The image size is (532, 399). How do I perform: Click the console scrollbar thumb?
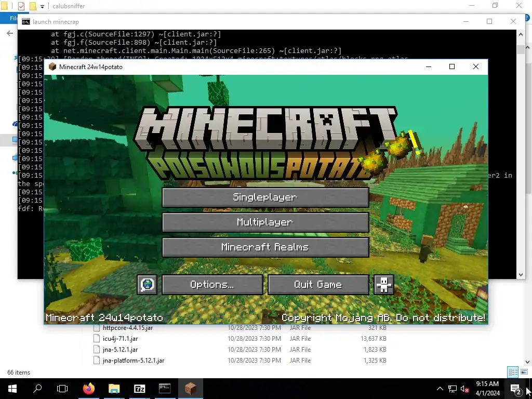(x=521, y=49)
